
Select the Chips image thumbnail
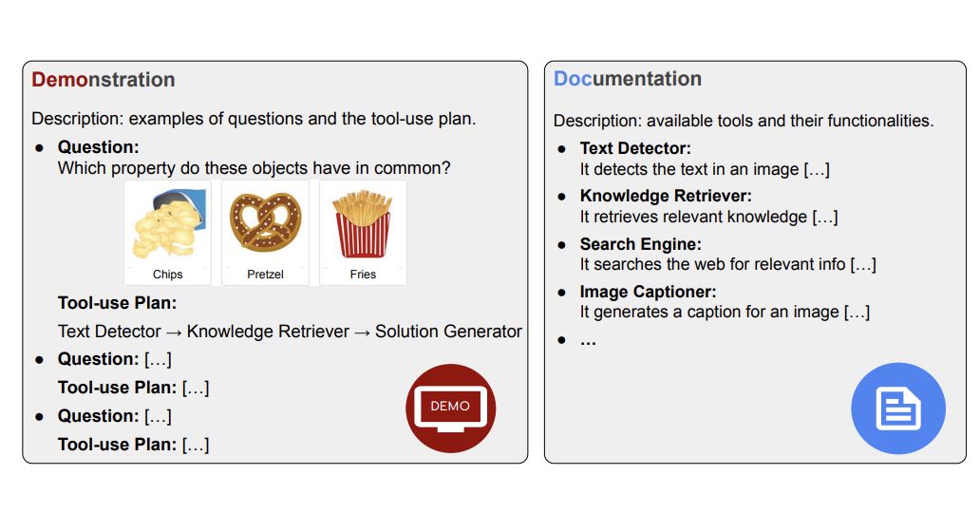click(x=167, y=233)
